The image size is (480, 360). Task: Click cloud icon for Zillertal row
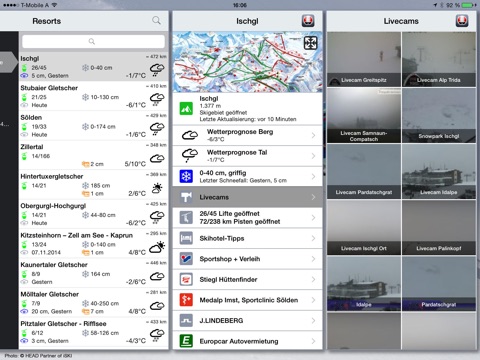click(157, 158)
